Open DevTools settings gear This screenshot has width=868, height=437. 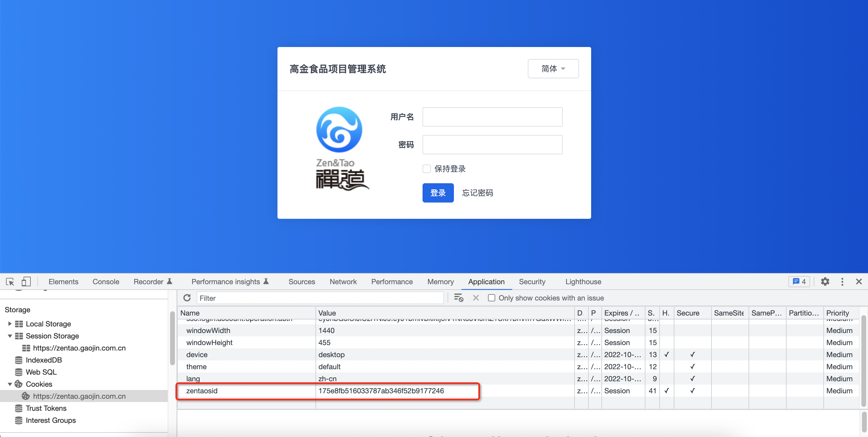825,281
